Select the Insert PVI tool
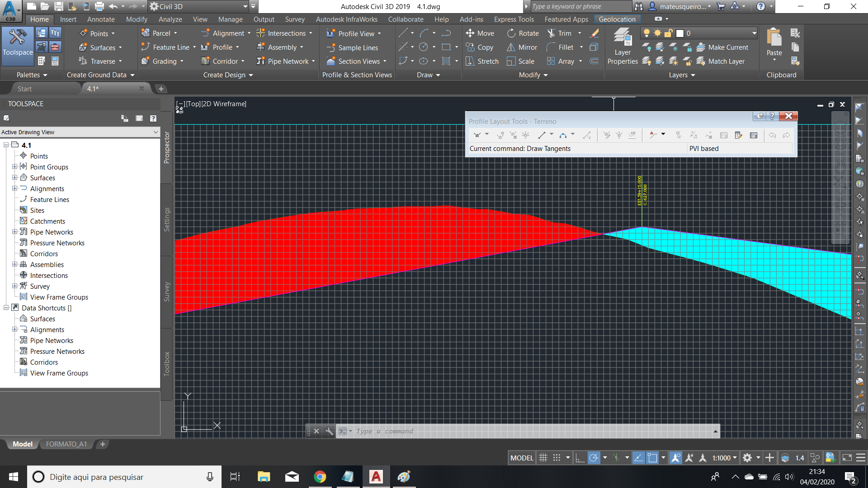Image resolution: width=868 pixels, height=488 pixels. click(500, 135)
